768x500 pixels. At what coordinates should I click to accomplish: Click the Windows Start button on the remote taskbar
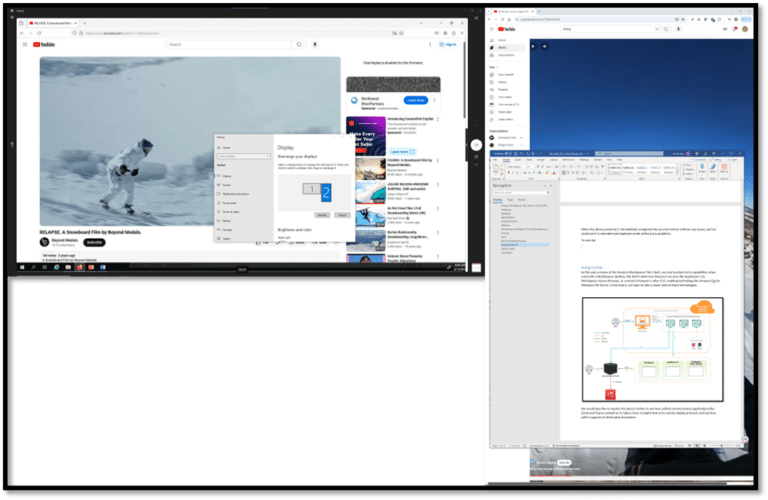[22, 267]
